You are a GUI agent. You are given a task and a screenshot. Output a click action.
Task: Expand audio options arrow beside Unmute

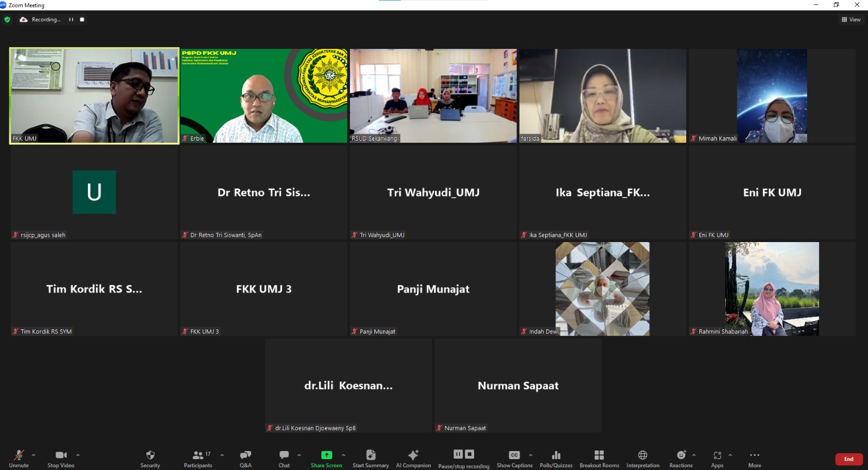[34, 455]
